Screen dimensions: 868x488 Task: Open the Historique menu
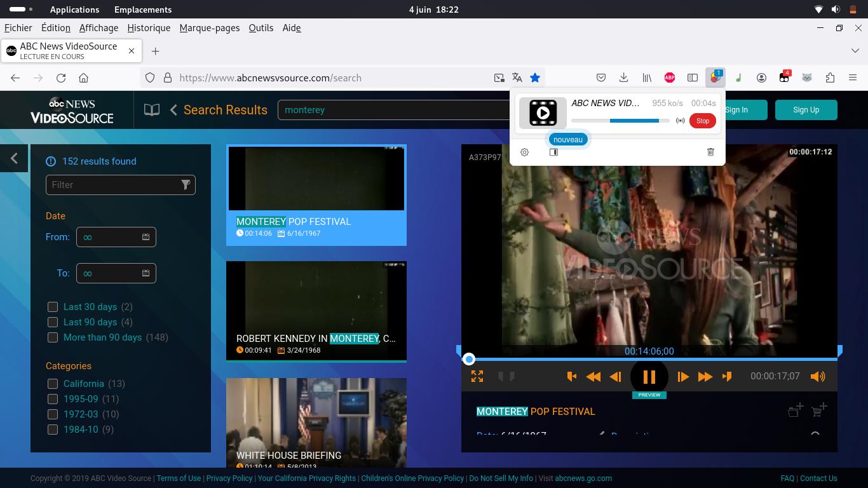point(149,28)
